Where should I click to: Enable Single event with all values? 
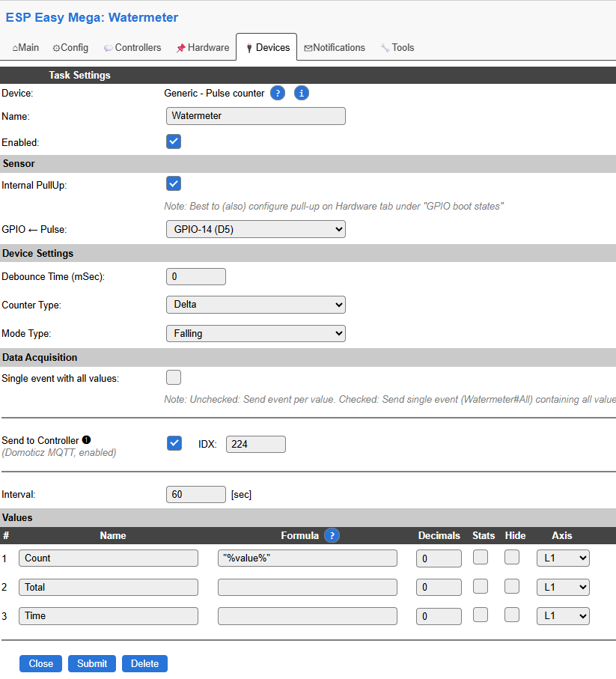174,377
